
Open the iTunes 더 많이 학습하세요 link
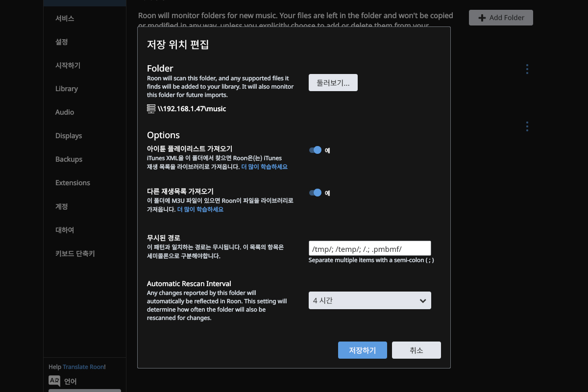pyautogui.click(x=264, y=167)
